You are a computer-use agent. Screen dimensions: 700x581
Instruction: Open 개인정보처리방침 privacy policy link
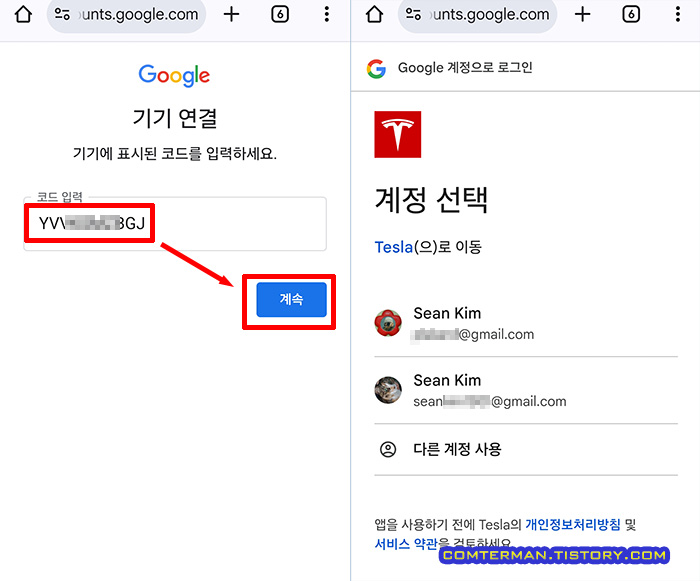coord(573,524)
